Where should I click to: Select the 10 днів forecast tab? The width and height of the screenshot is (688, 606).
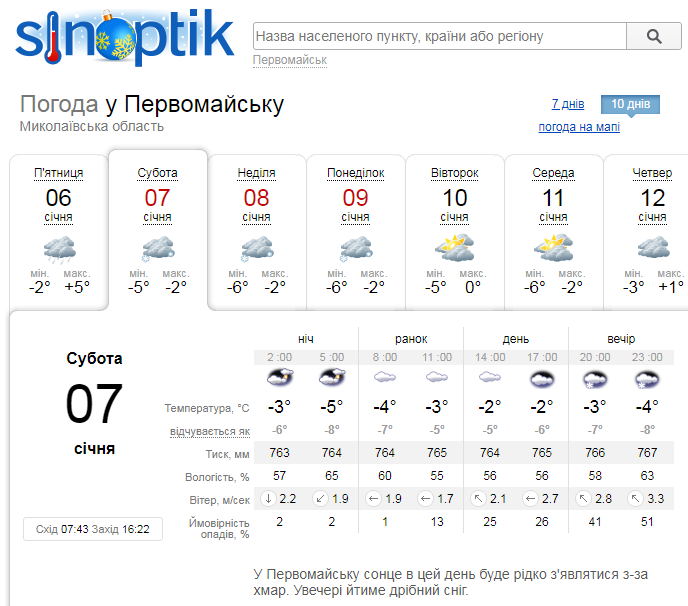point(630,104)
